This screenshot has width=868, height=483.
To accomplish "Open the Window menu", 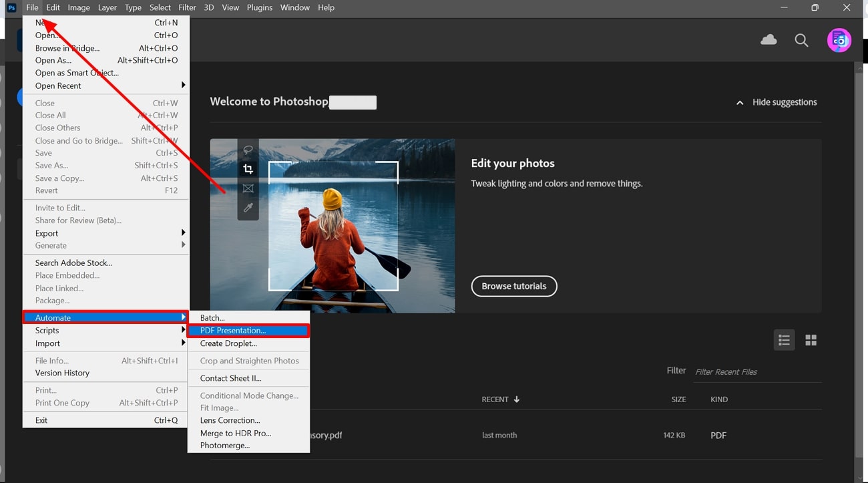I will [x=295, y=7].
